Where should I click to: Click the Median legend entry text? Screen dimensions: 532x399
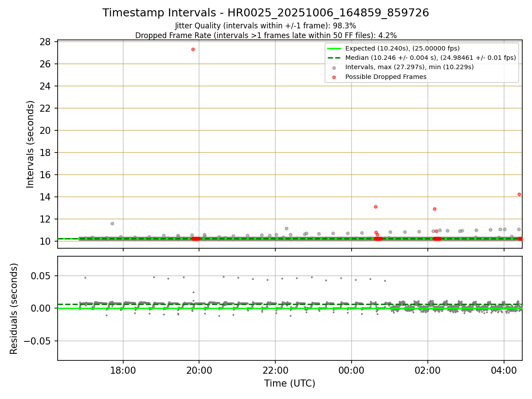[x=430, y=58]
